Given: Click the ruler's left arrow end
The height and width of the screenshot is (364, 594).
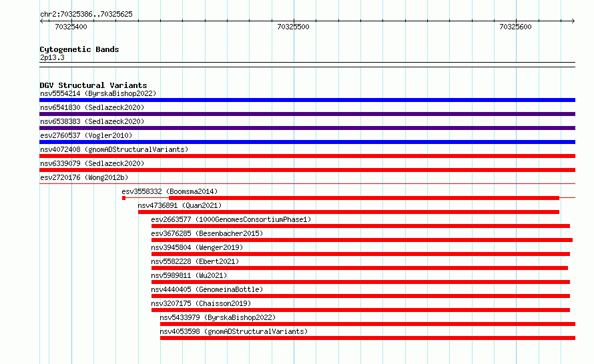Looking at the screenshot, I should coord(41,21).
